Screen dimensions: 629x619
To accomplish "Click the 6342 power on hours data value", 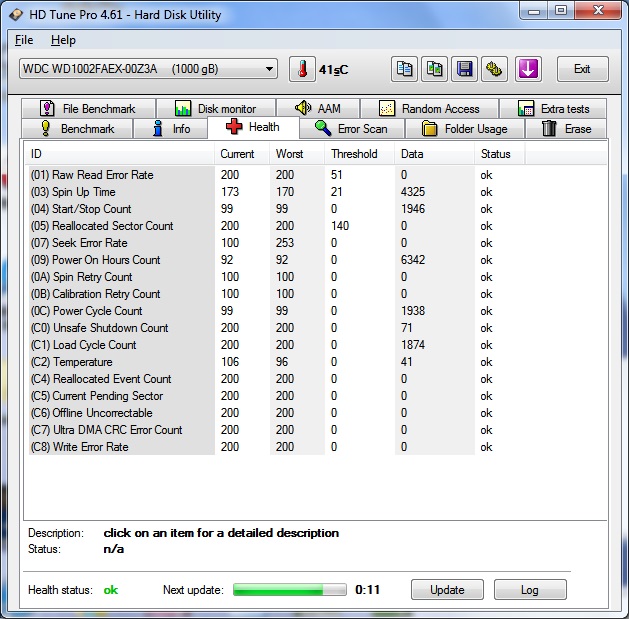I will coord(413,260).
